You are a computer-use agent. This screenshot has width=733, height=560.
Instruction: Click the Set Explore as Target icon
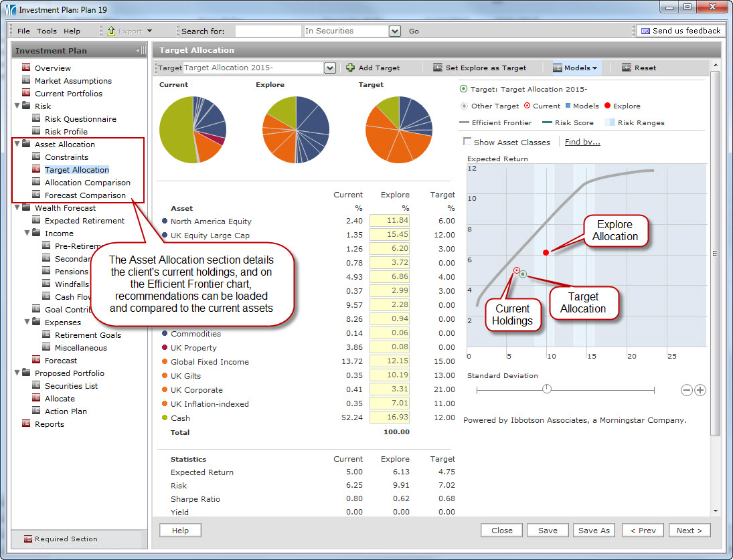[438, 68]
